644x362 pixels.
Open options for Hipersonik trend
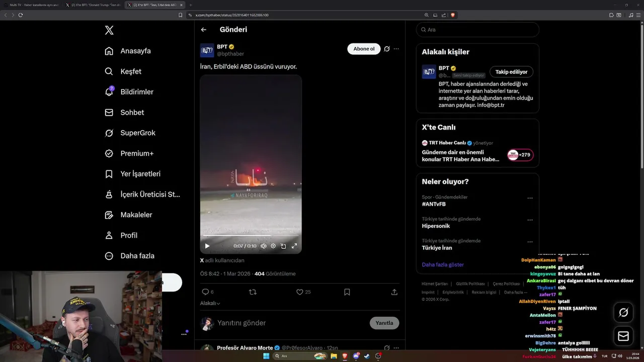(530, 220)
